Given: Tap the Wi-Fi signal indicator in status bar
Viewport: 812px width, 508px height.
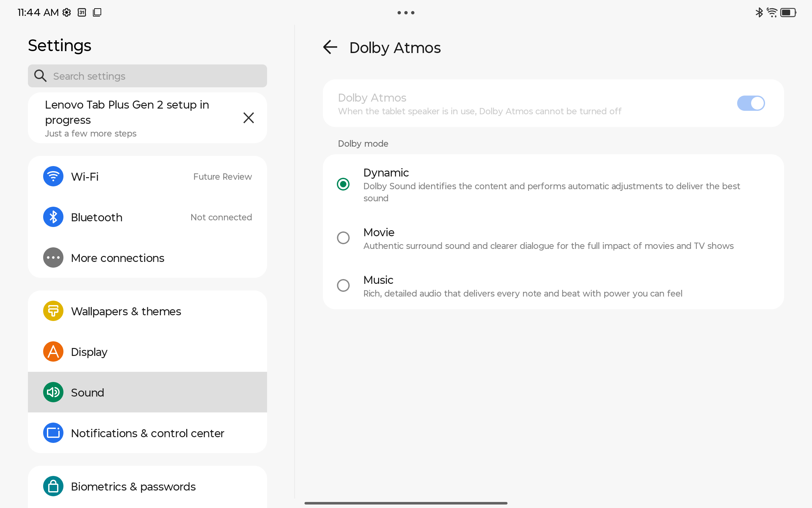Looking at the screenshot, I should tap(772, 12).
